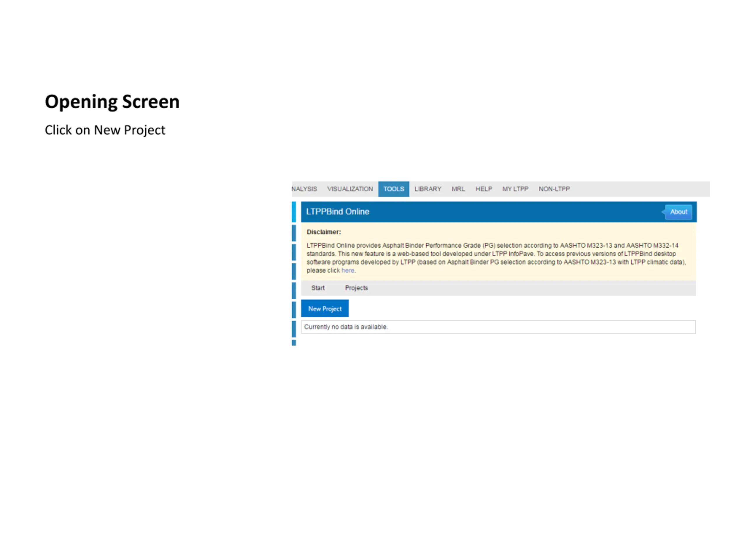Switch to the Start tab

tap(317, 288)
